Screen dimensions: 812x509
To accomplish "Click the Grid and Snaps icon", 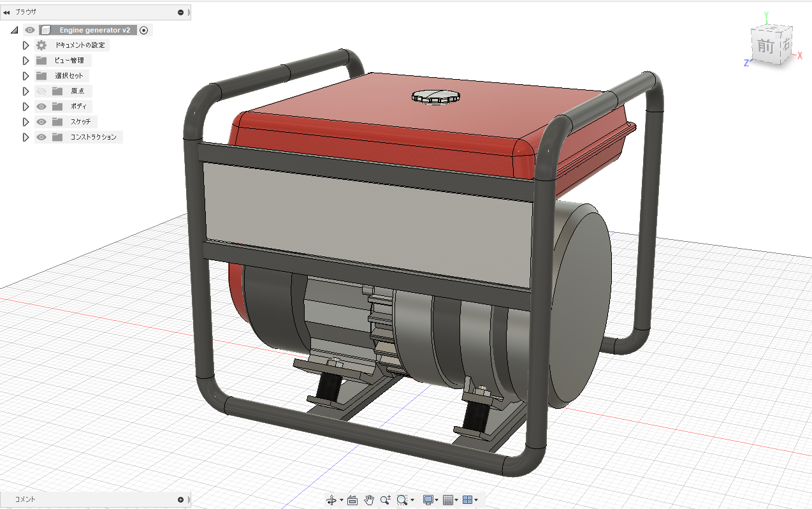I will (447, 500).
